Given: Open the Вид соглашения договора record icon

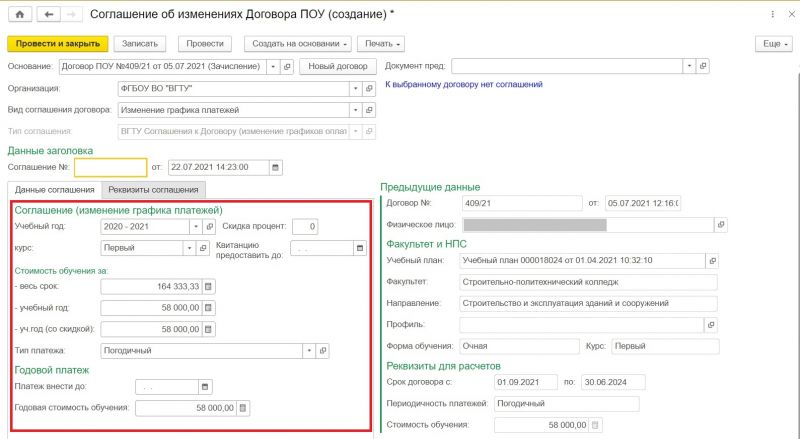Looking at the screenshot, I should [369, 110].
